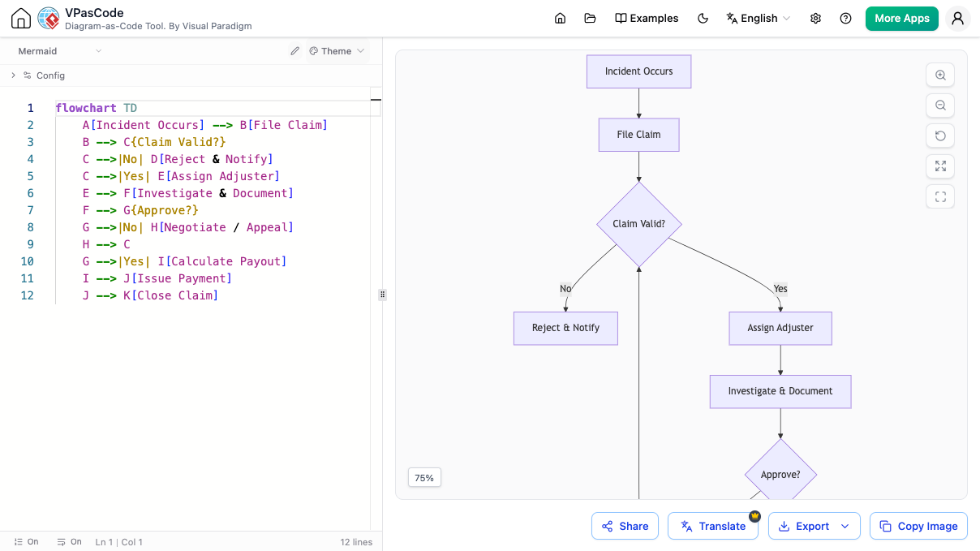The image size is (980, 551).
Task: Click the Translate button
Action: coord(712,526)
